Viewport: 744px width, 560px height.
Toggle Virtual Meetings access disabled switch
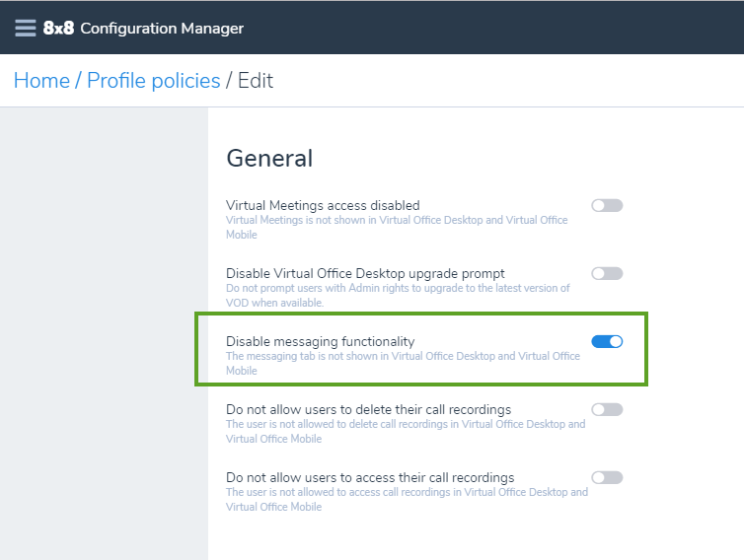tap(607, 205)
